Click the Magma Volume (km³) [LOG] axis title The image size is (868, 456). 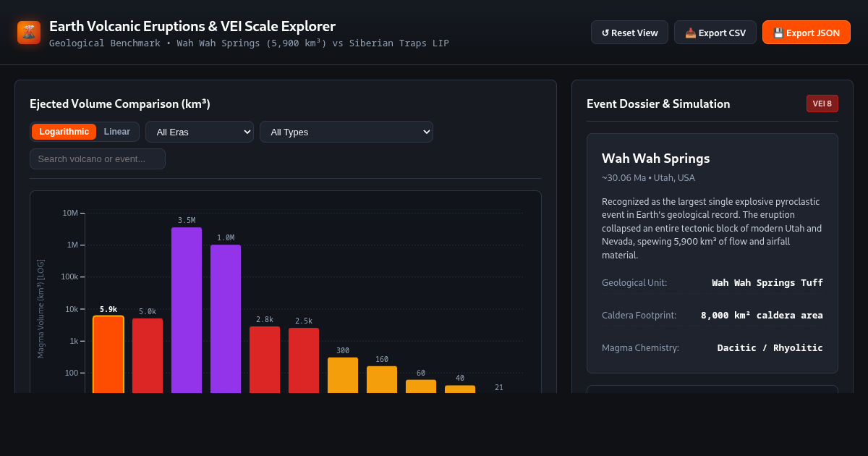point(41,309)
